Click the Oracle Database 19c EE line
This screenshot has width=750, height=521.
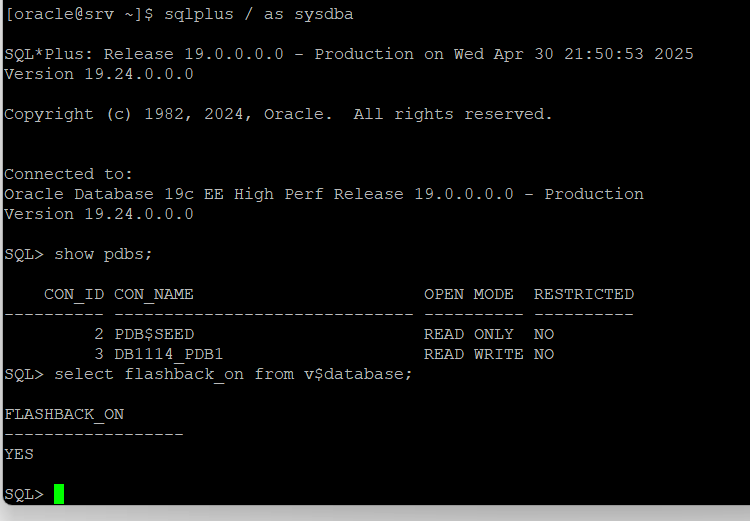(x=324, y=194)
